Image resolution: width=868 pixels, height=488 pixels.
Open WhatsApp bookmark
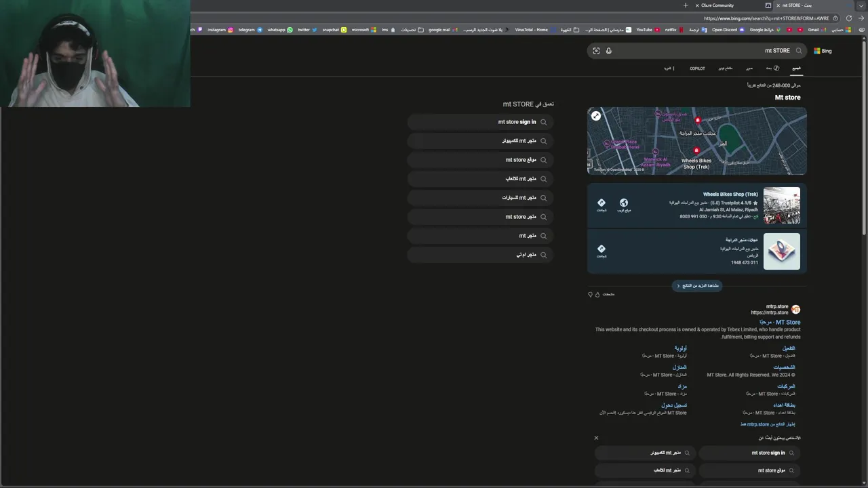tap(280, 30)
